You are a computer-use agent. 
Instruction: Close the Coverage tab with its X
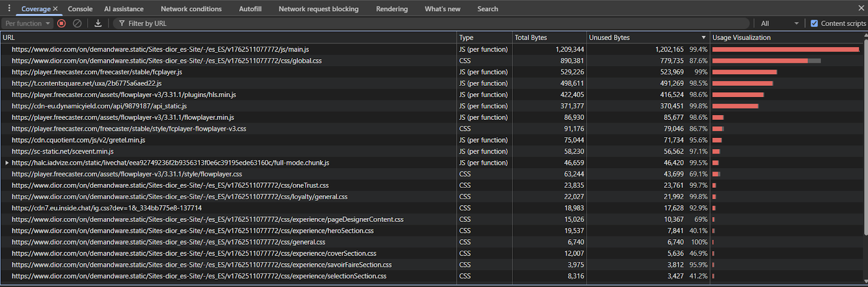55,9
